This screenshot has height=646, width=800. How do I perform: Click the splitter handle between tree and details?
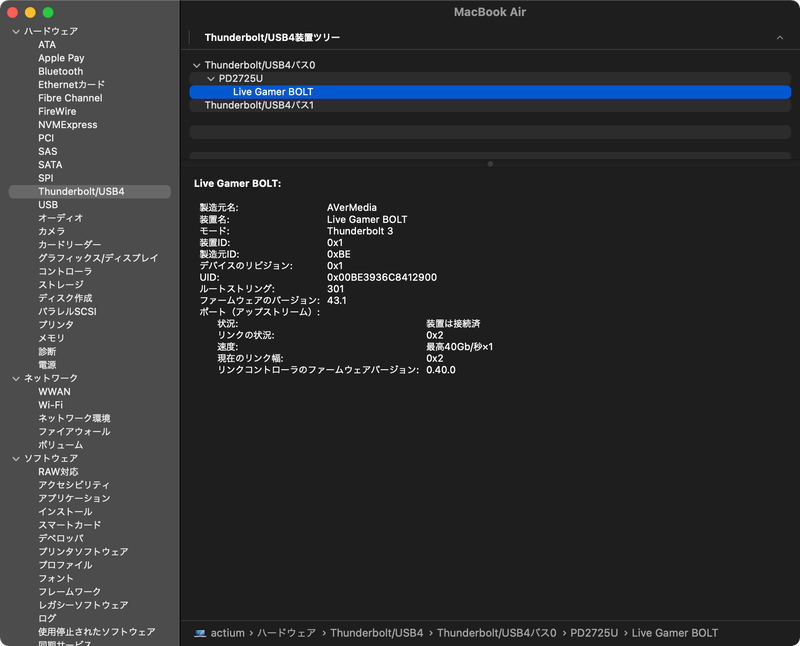coord(489,161)
